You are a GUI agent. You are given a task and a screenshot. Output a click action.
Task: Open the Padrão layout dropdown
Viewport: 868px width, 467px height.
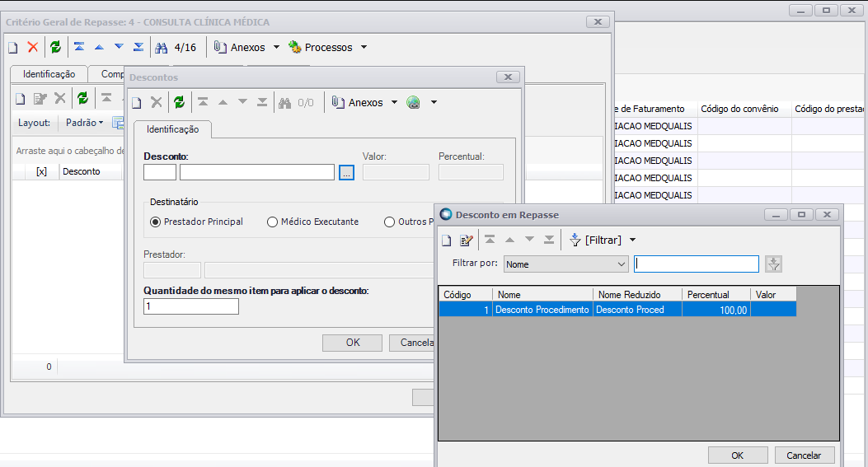84,123
